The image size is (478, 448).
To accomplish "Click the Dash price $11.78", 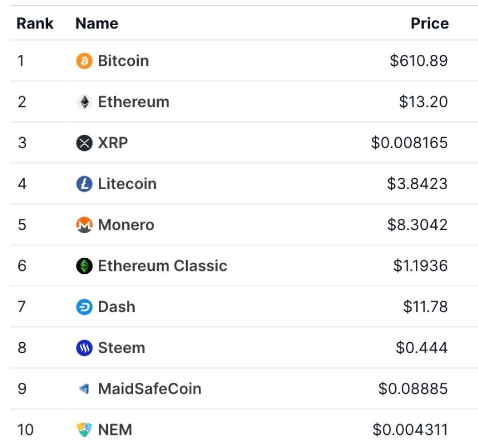I will (x=425, y=307).
